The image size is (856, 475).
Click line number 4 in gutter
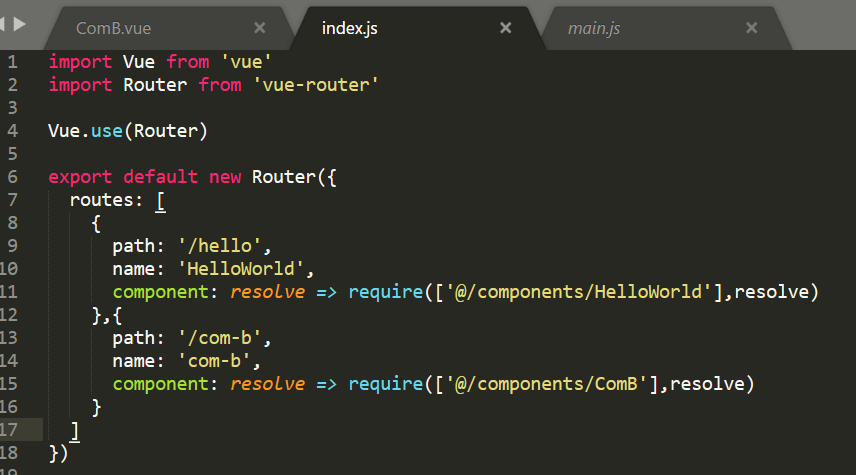coord(13,131)
